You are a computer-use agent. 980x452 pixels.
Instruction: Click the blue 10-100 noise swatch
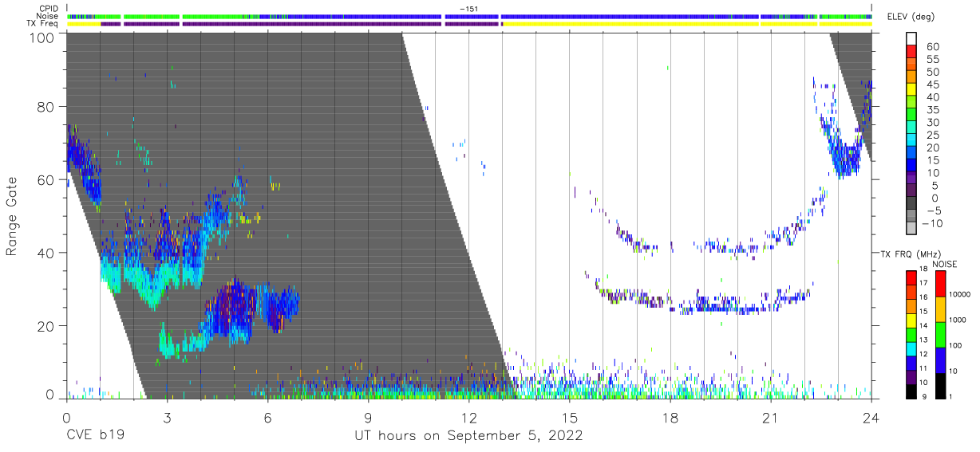coord(939,360)
